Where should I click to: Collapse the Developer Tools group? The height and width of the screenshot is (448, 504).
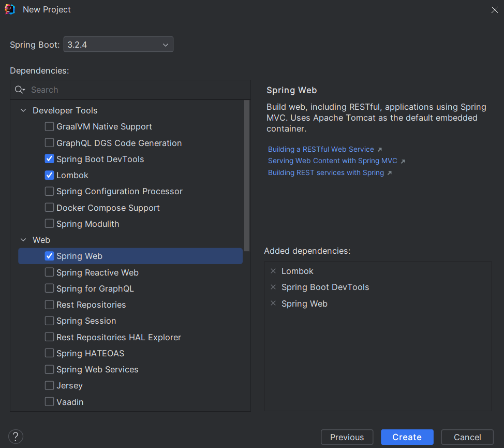(23, 110)
